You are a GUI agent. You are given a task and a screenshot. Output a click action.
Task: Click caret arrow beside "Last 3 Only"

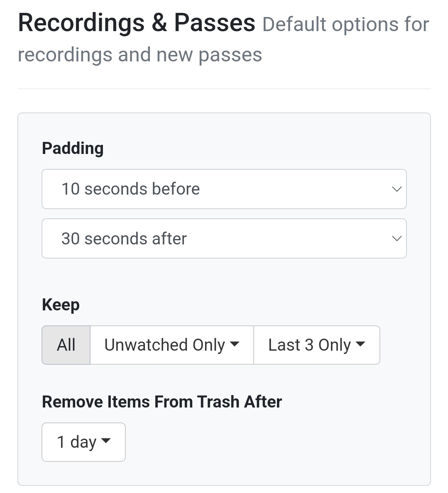click(360, 344)
